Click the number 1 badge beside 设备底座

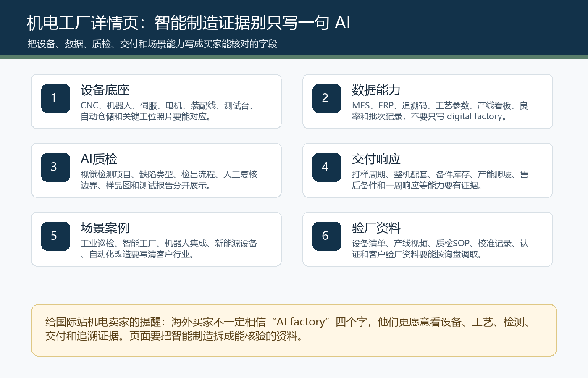coord(55,98)
